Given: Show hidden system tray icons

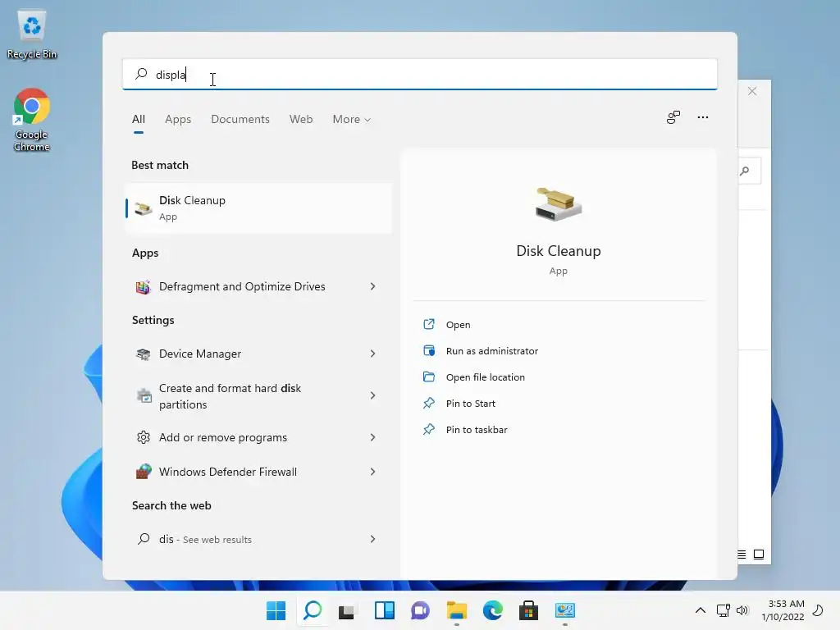Looking at the screenshot, I should [701, 610].
